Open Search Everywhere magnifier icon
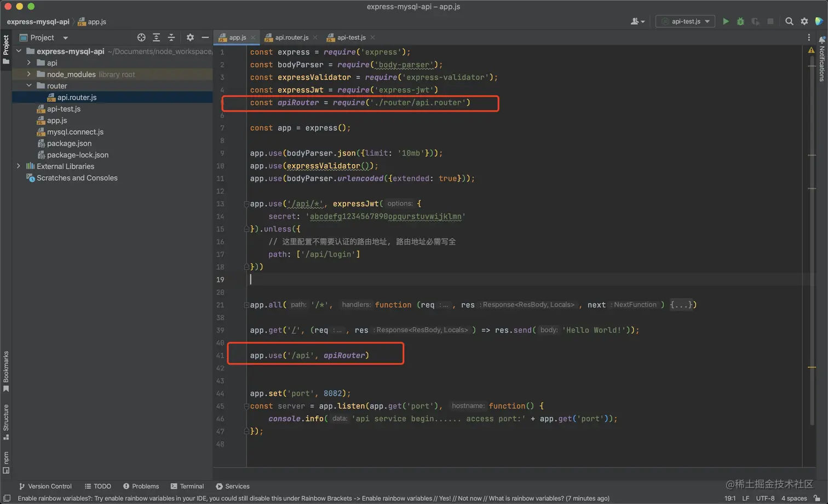 click(789, 21)
